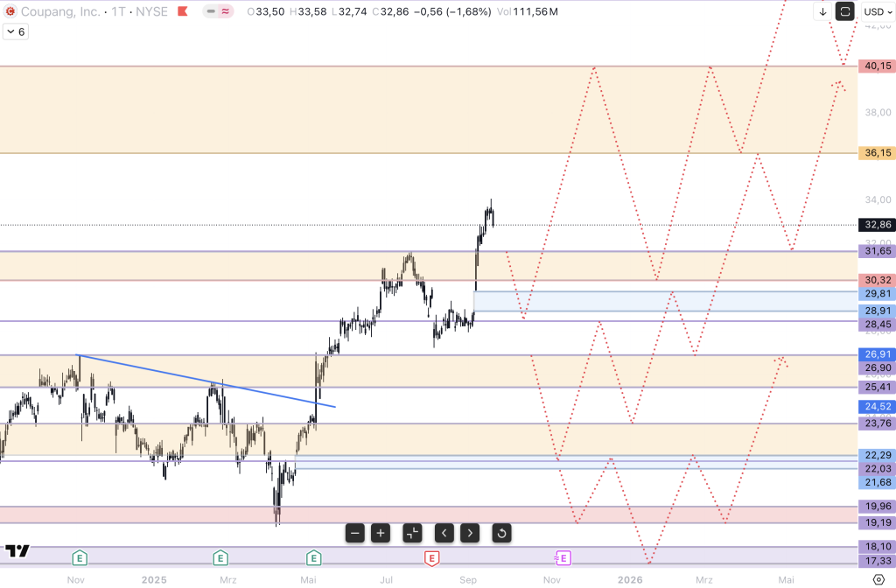Reset the chart view

pyautogui.click(x=501, y=533)
